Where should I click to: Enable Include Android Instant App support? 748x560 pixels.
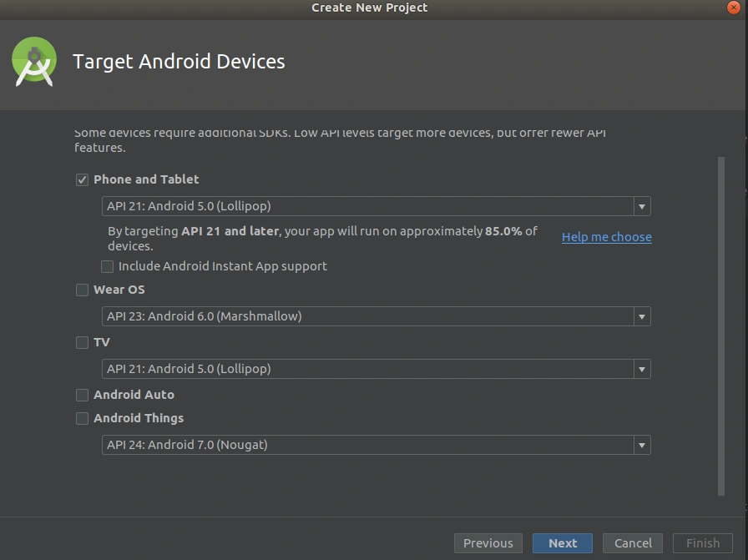tap(108, 266)
